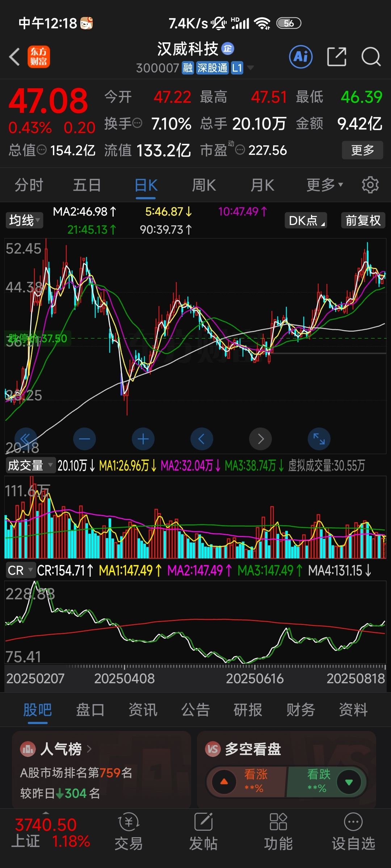Expand 人气榜 chevron arrow
The width and height of the screenshot is (391, 868).
[x=89, y=749]
